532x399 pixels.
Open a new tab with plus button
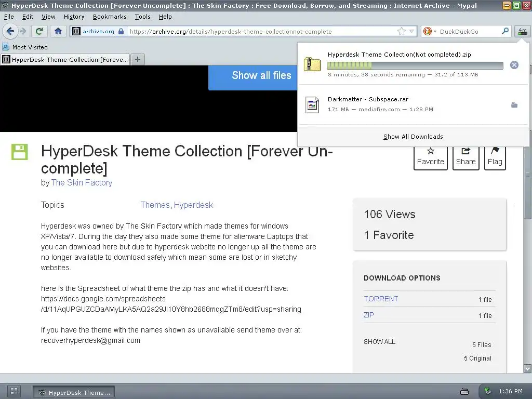click(x=137, y=59)
